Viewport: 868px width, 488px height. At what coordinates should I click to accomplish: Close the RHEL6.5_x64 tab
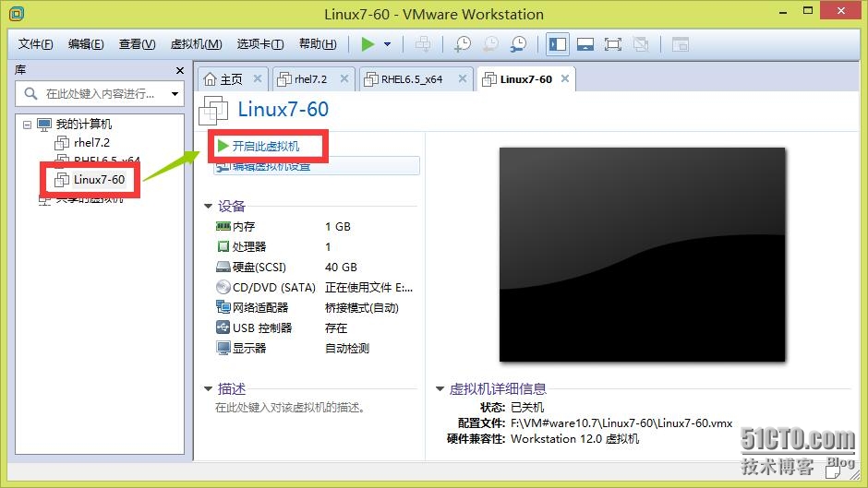tap(463, 78)
